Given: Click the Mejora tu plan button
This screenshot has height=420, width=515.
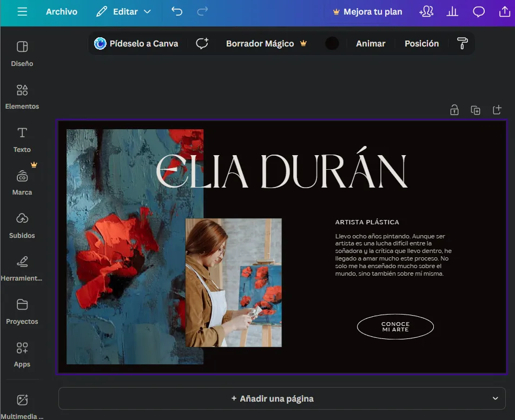Looking at the screenshot, I should [x=367, y=11].
